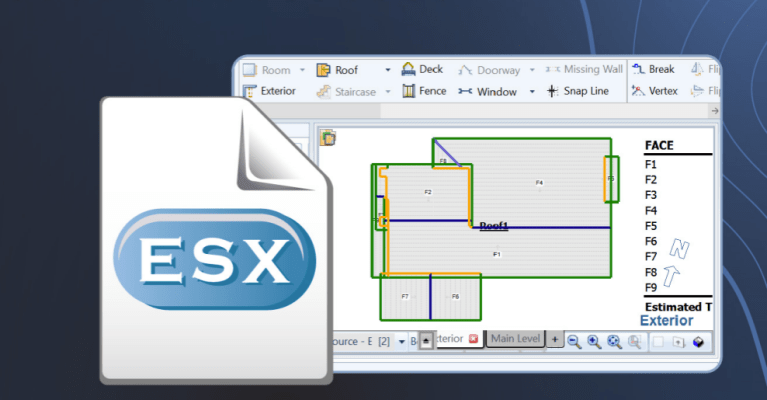
Task: Click the zoom out magnifier
Action: [x=574, y=341]
